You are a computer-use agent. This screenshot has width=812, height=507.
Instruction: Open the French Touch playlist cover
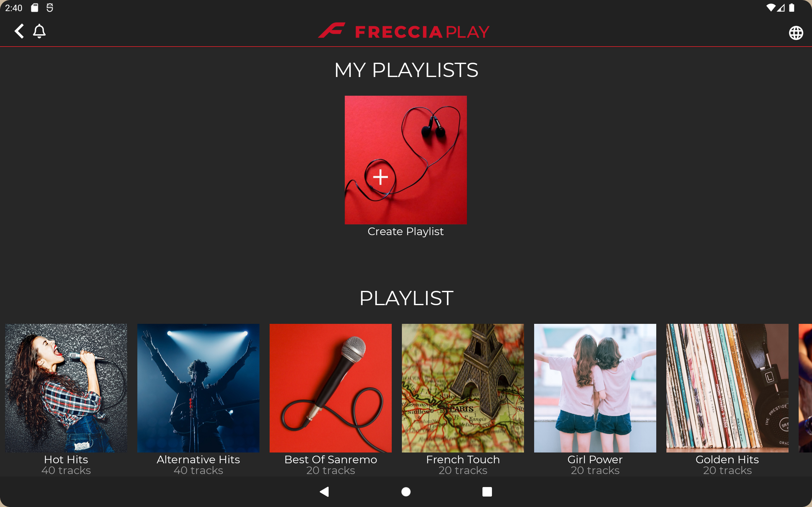coord(463,388)
